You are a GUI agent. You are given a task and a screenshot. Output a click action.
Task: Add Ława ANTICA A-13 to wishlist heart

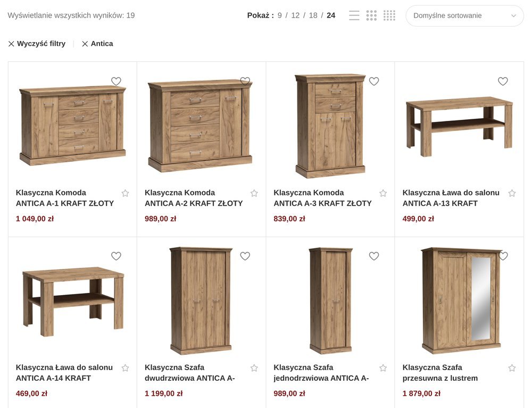[x=503, y=81]
